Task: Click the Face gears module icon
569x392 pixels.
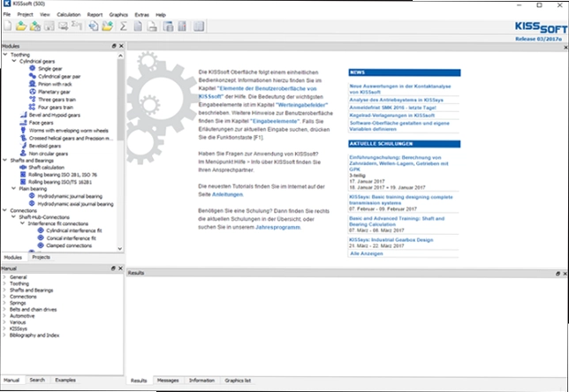Action: [24, 123]
